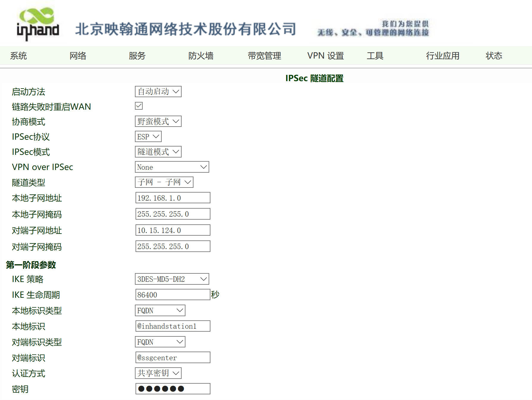
Task: Click the 密钥 password field
Action: [173, 388]
